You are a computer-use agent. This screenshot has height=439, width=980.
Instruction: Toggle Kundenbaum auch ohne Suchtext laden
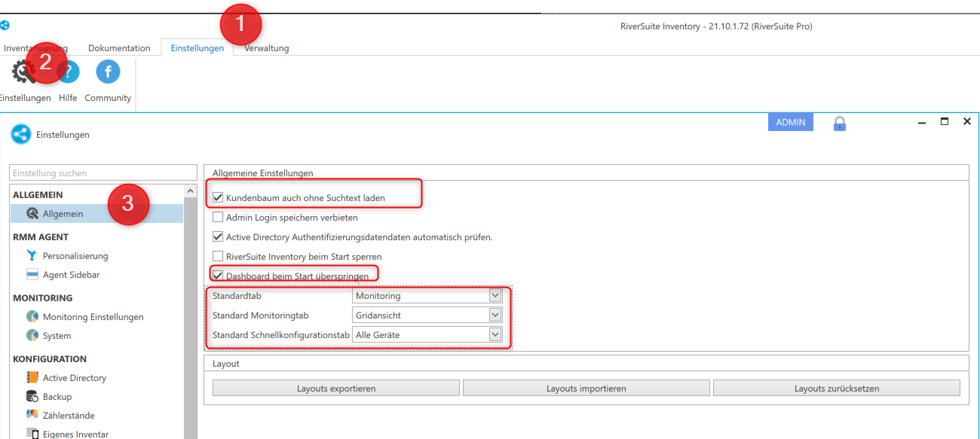[219, 198]
